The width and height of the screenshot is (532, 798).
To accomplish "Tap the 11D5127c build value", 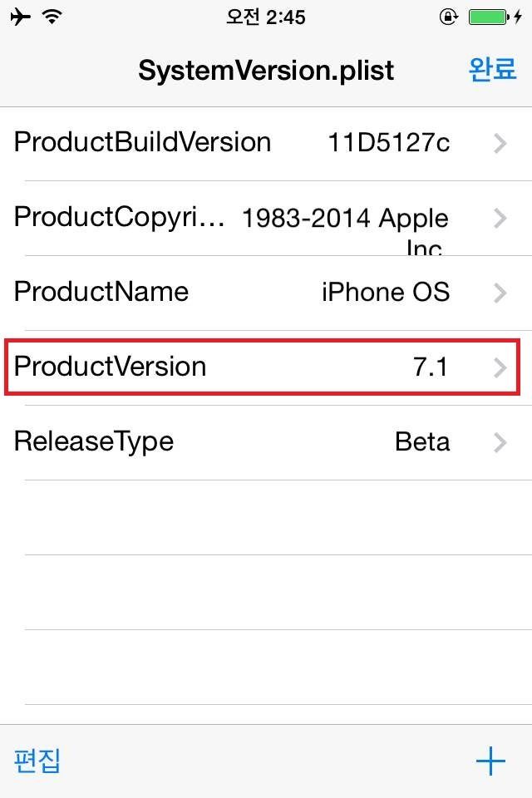I will click(x=389, y=143).
